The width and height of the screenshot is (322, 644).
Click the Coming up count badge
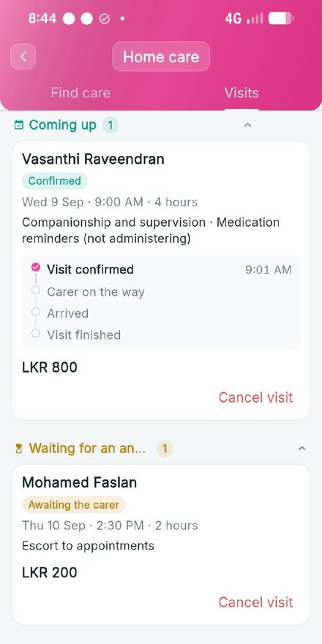111,125
